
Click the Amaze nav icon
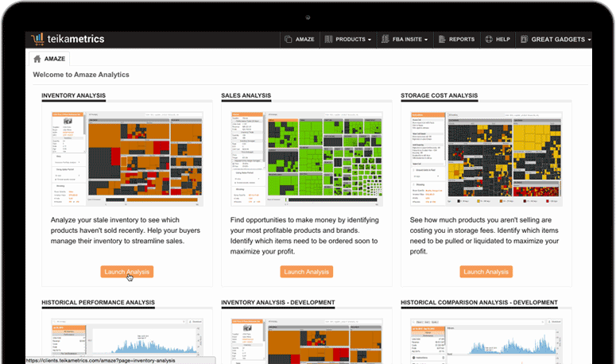(x=288, y=39)
